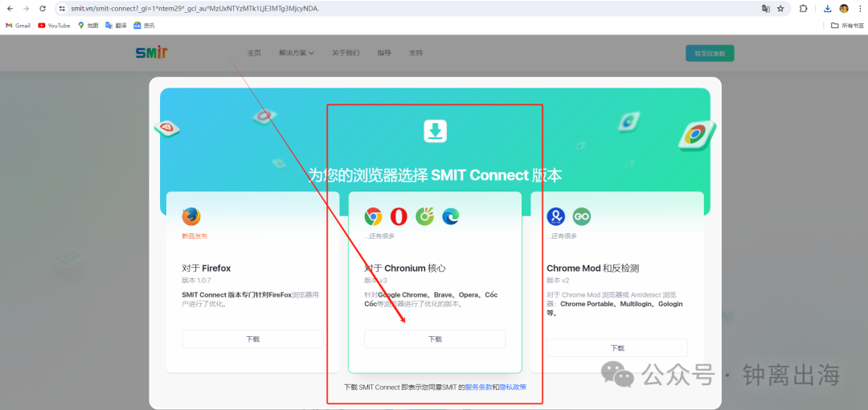Open the extensions puzzle icon
The width and height of the screenshot is (868, 410).
tap(803, 8)
